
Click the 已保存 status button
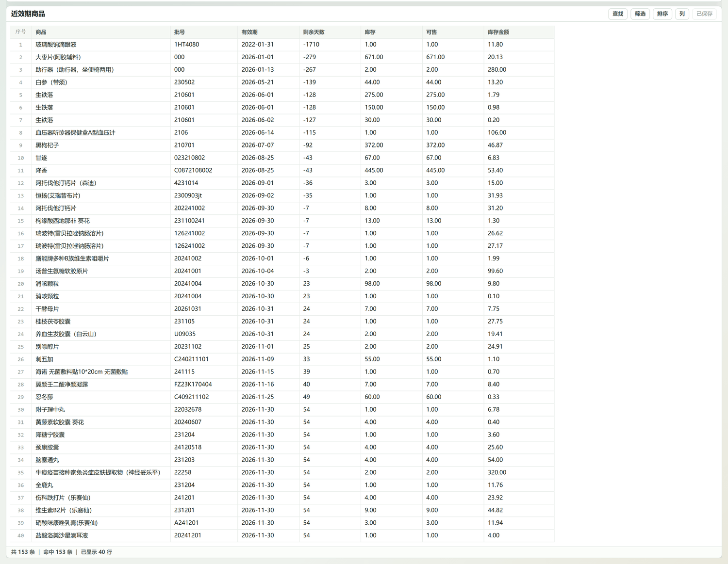704,14
